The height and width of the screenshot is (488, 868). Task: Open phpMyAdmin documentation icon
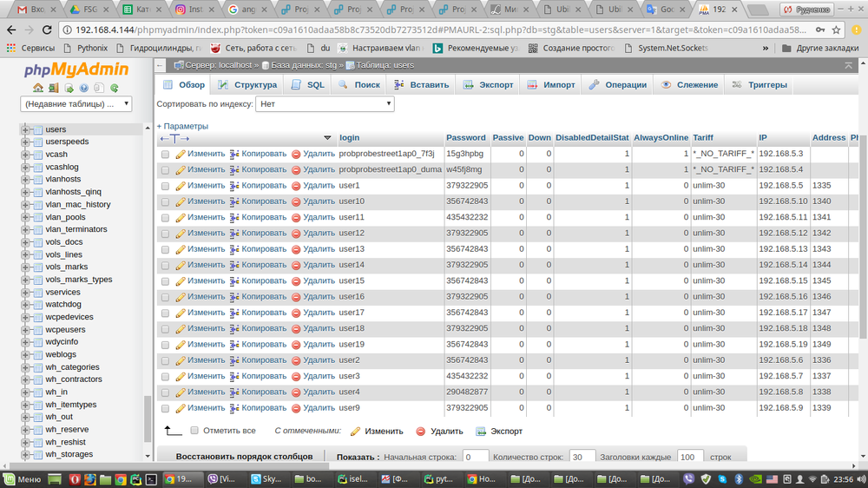pos(83,88)
